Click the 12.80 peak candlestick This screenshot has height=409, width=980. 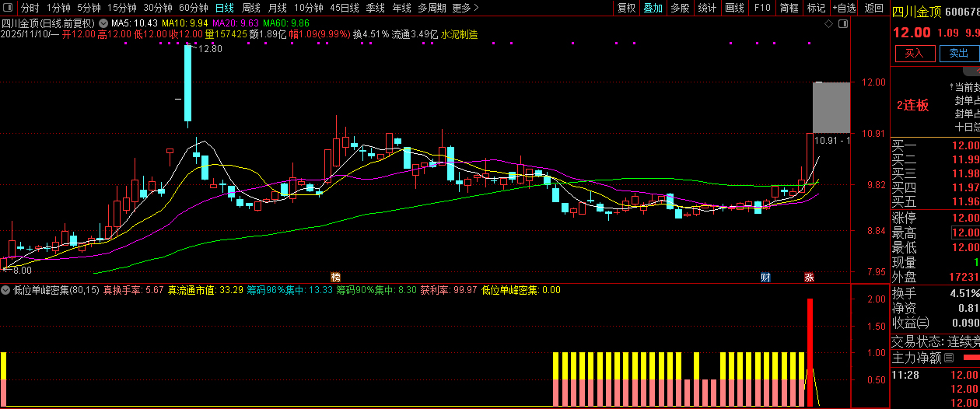tap(187, 84)
